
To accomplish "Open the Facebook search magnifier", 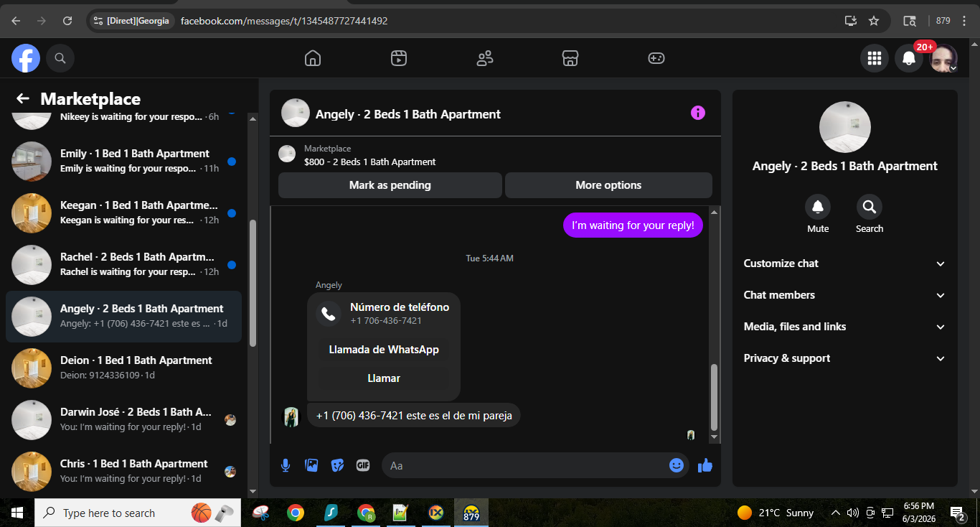I will click(x=60, y=58).
